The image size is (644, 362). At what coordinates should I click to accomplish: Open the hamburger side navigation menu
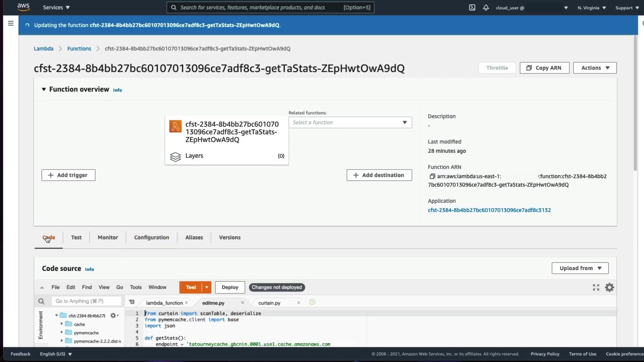click(x=11, y=23)
